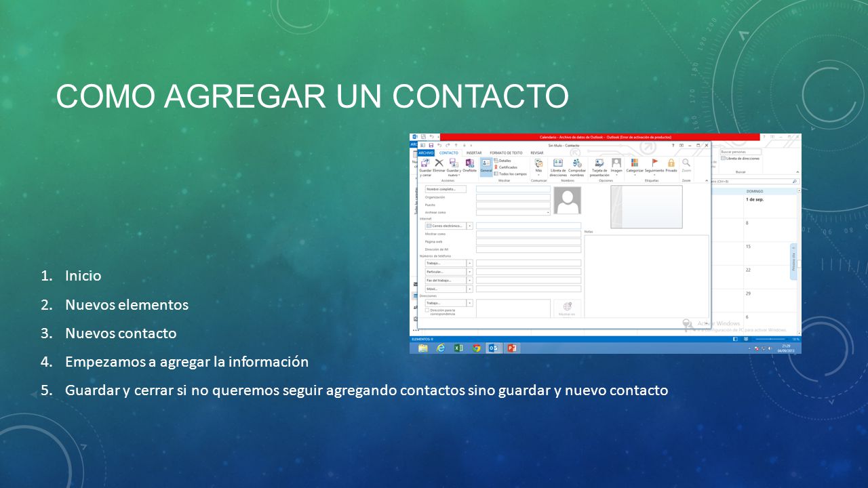Open Certificados in the Mostrar group
This screenshot has width=868, height=488.
506,167
